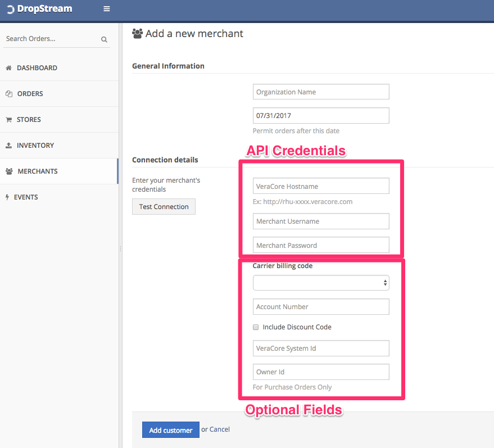Open the Events section
This screenshot has width=494, height=448.
pyautogui.click(x=59, y=197)
